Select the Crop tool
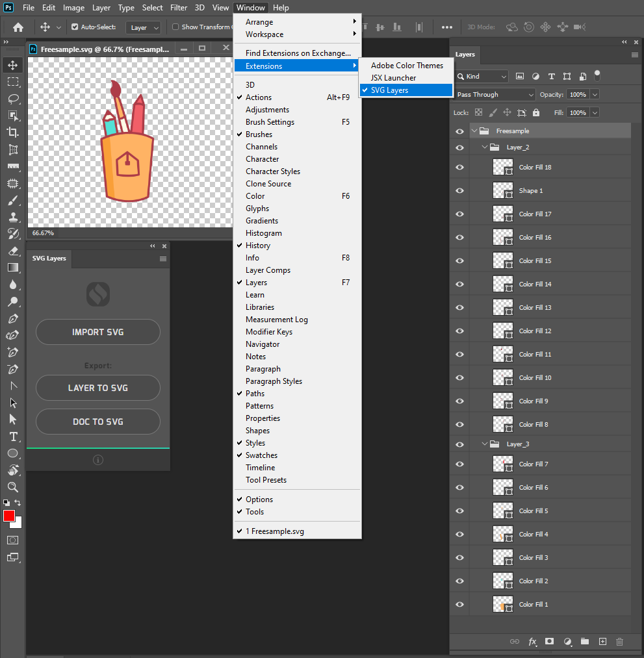Viewport: 644px width, 658px height. [x=13, y=133]
